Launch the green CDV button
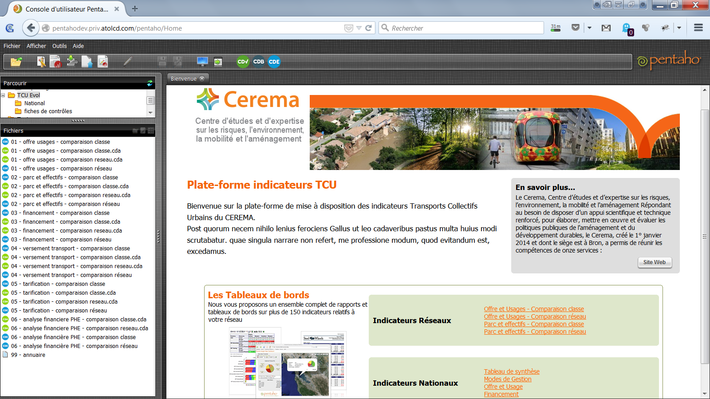Image resolution: width=710 pixels, height=399 pixels. [x=243, y=62]
